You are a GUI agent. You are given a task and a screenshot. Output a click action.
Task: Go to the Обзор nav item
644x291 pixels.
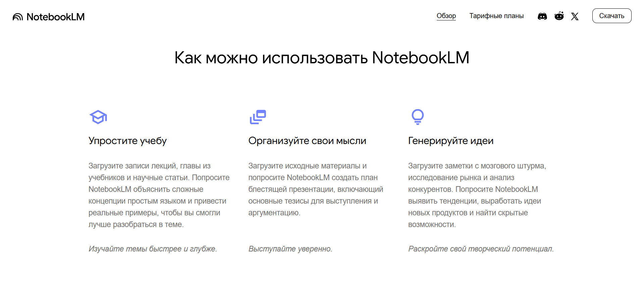[x=446, y=16]
